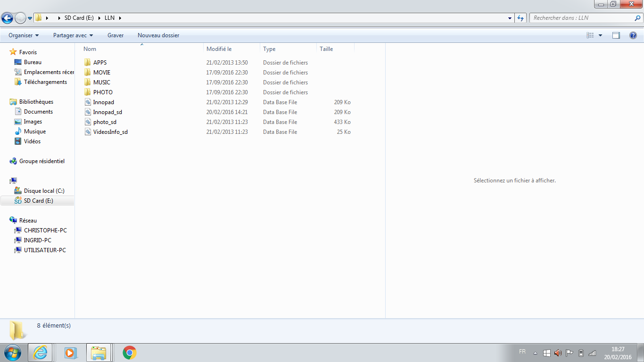This screenshot has height=362, width=644.
Task: Click the Windows Start orb
Action: pos(12,353)
